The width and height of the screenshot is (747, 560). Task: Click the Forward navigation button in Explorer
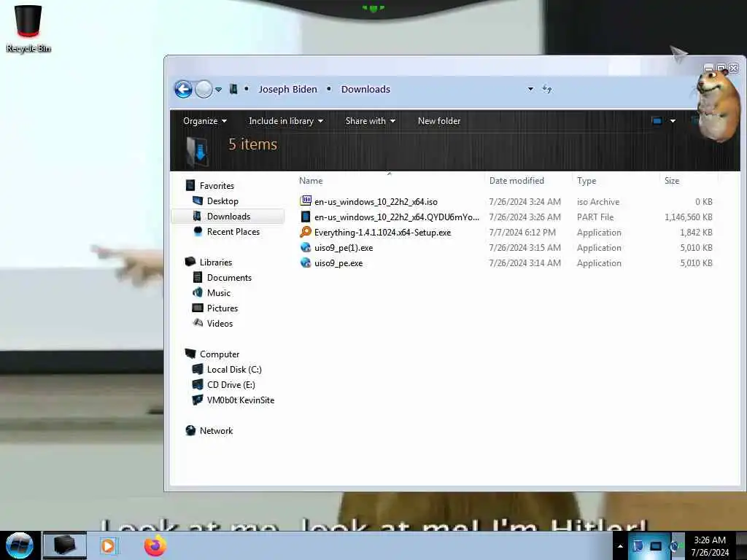coord(204,89)
